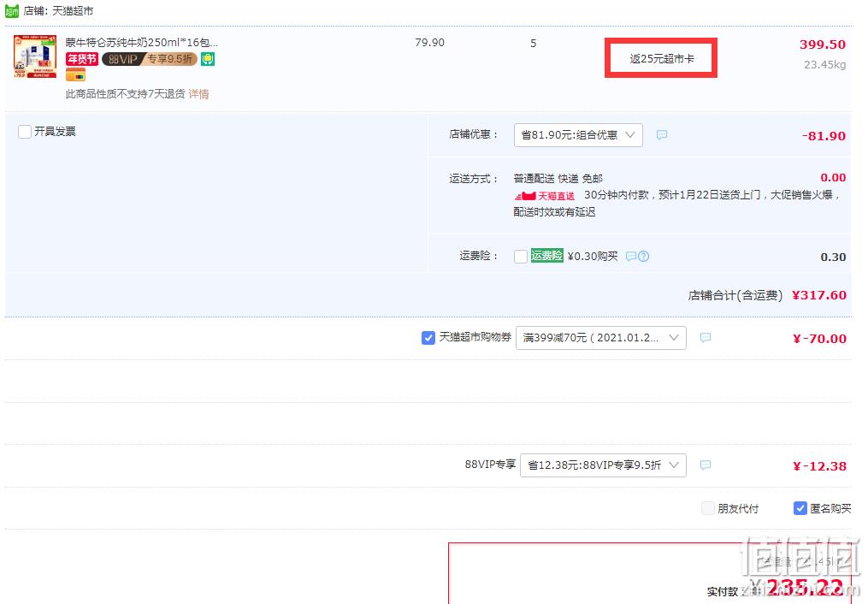Open the 蒙牛特仑苏纯牛奶250ml*16包 product title

click(x=142, y=43)
